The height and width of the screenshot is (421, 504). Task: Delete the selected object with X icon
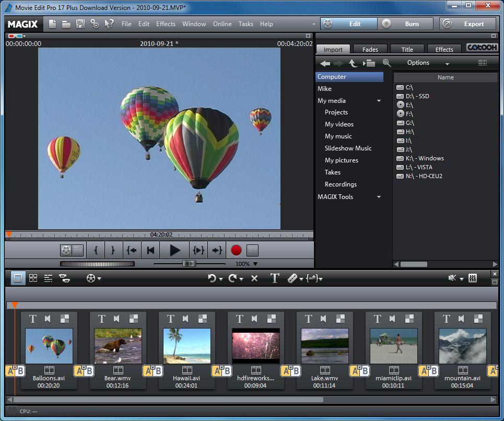click(254, 278)
